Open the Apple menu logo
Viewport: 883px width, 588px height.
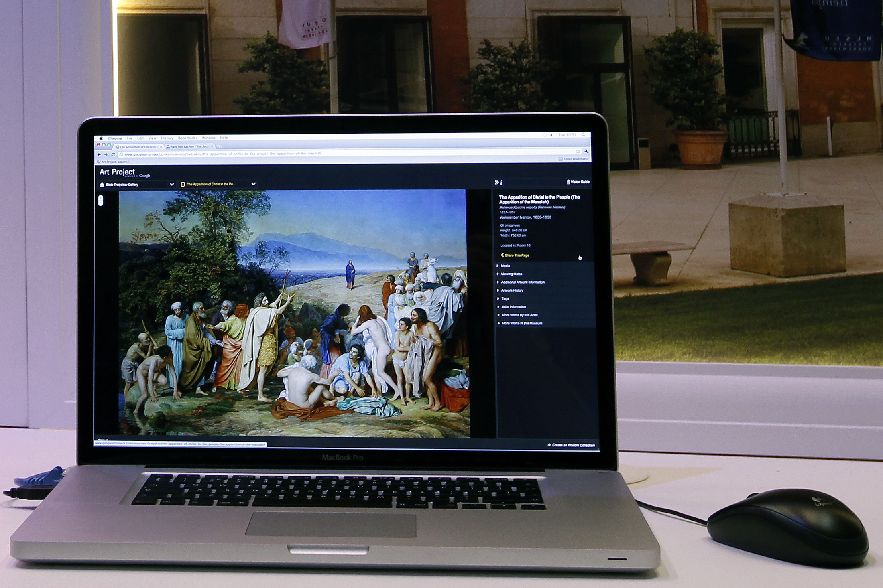tap(101, 138)
